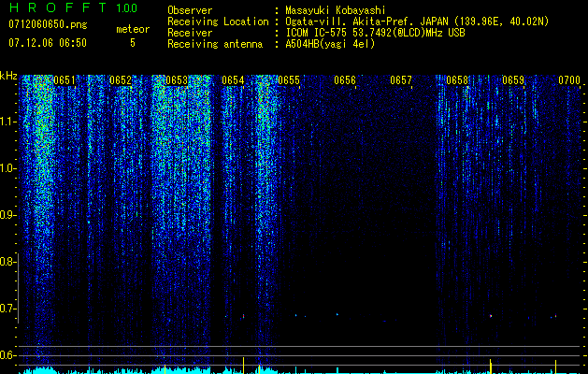588x374 pixels.
Task: Click the 0.6 kHz axis label
Action: point(7,355)
